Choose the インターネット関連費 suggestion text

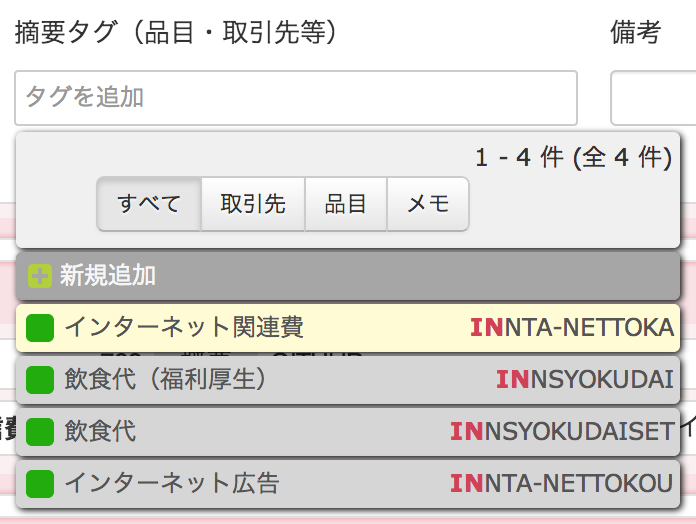click(x=184, y=328)
